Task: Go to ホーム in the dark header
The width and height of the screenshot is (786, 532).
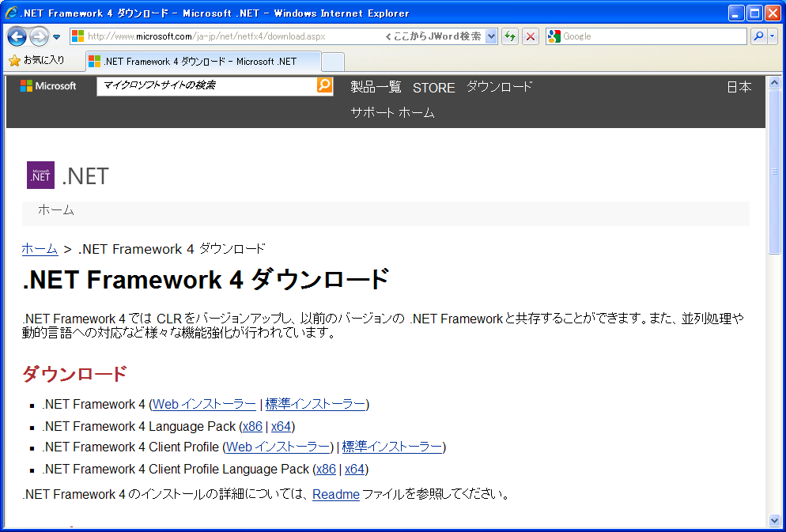Action: point(417,113)
